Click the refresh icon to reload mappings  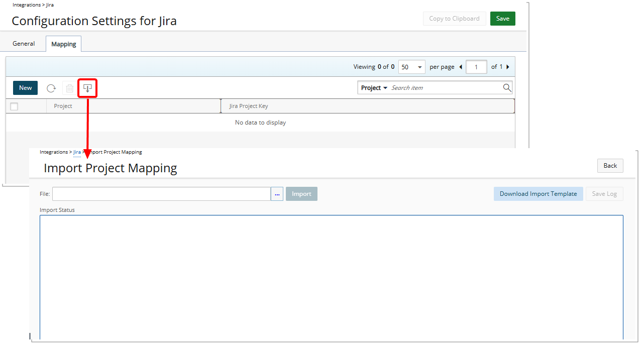[x=51, y=88]
